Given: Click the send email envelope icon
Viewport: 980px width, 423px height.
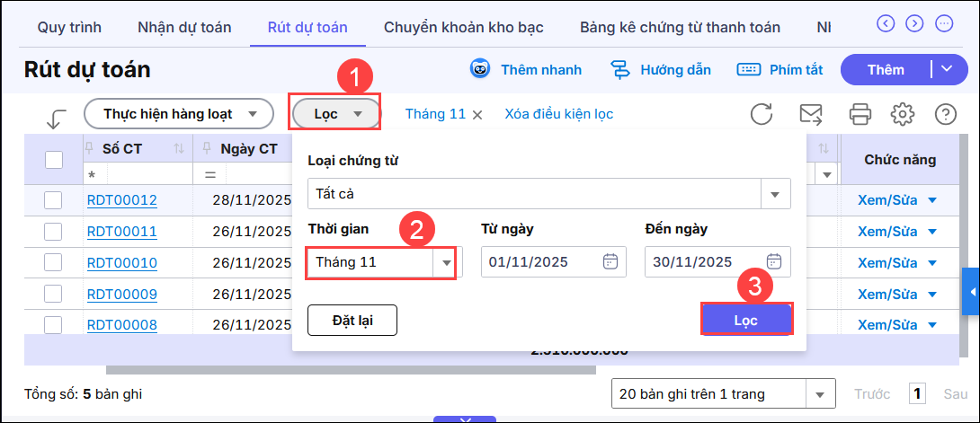Looking at the screenshot, I should coord(811,114).
